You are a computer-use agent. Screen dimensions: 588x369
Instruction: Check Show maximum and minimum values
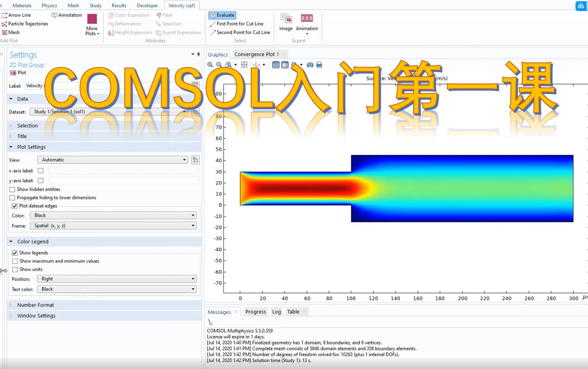(15, 261)
